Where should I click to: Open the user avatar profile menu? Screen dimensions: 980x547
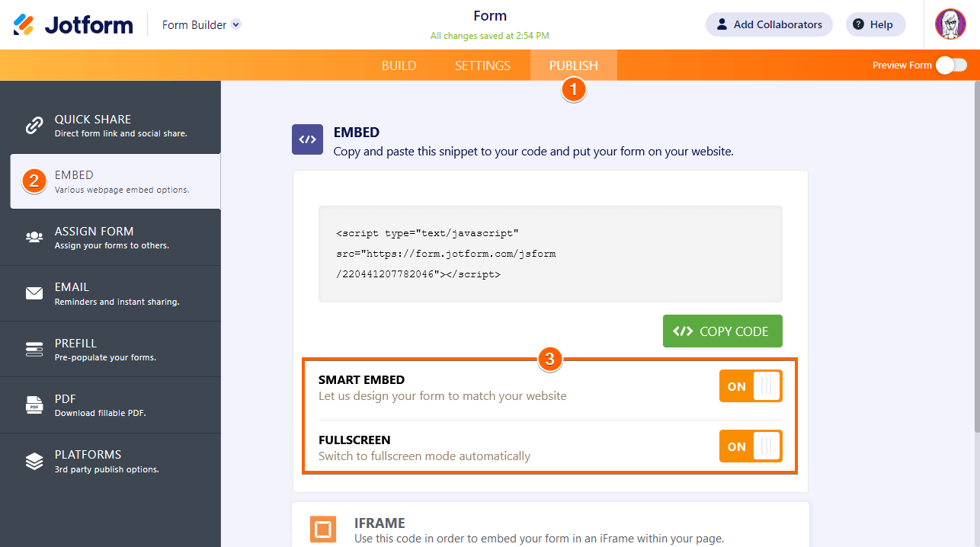pyautogui.click(x=950, y=24)
